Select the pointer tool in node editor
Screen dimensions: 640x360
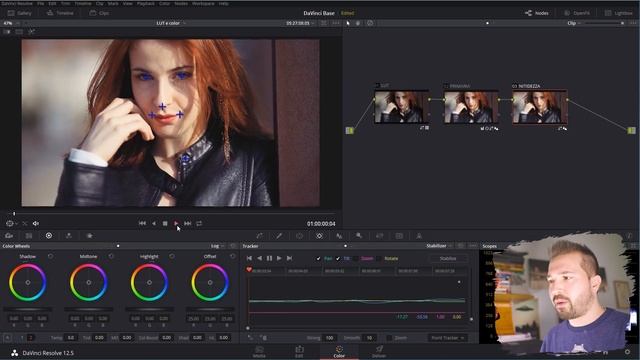(348, 23)
